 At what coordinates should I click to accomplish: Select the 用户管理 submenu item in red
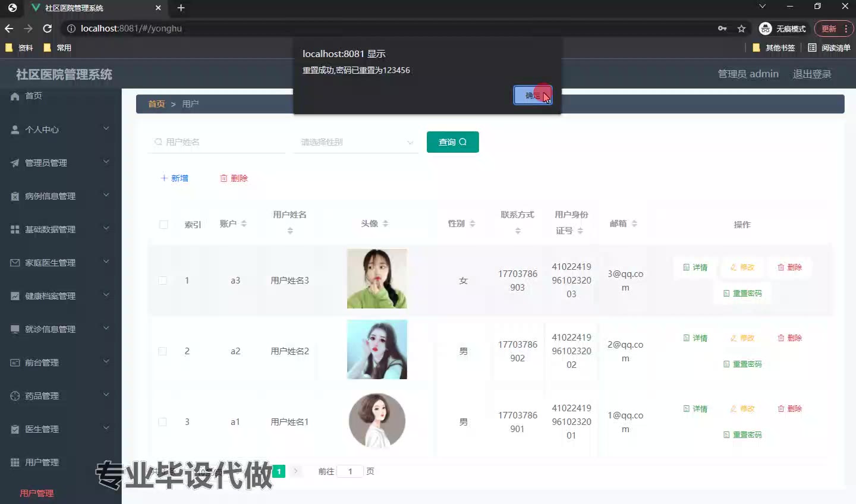(37, 493)
